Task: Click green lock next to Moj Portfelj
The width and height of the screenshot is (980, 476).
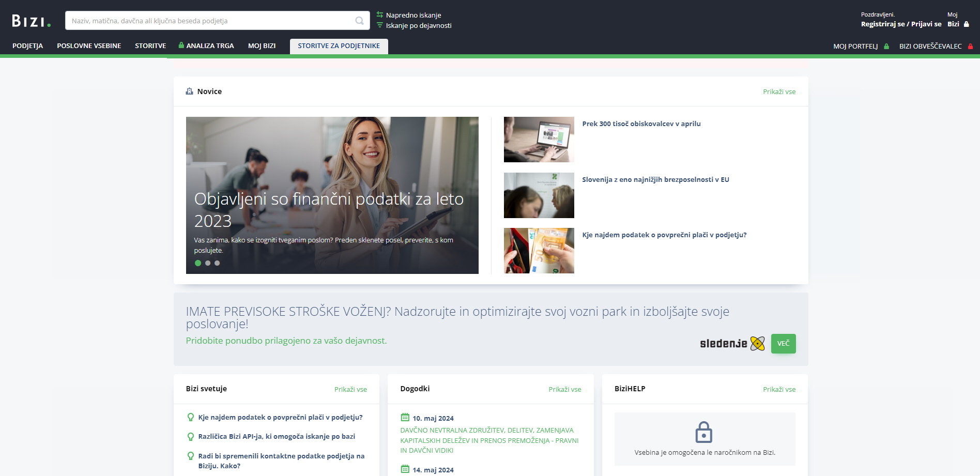Action: pyautogui.click(x=886, y=46)
